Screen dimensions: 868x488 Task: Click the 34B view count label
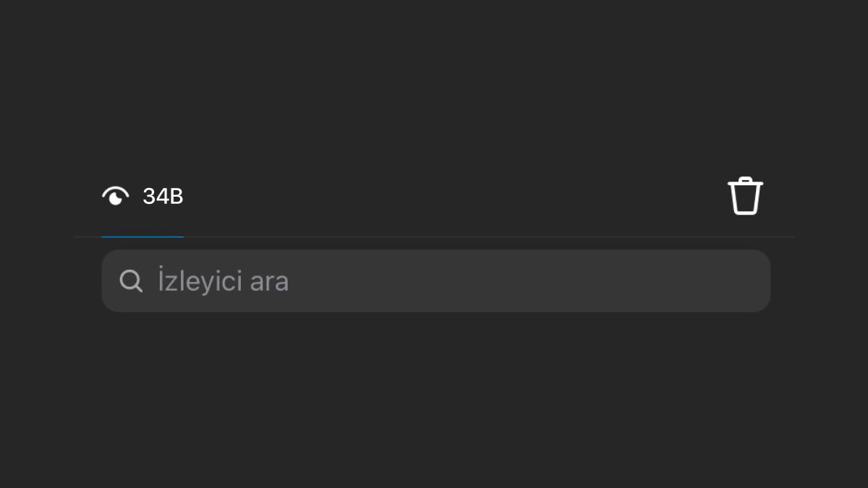163,197
